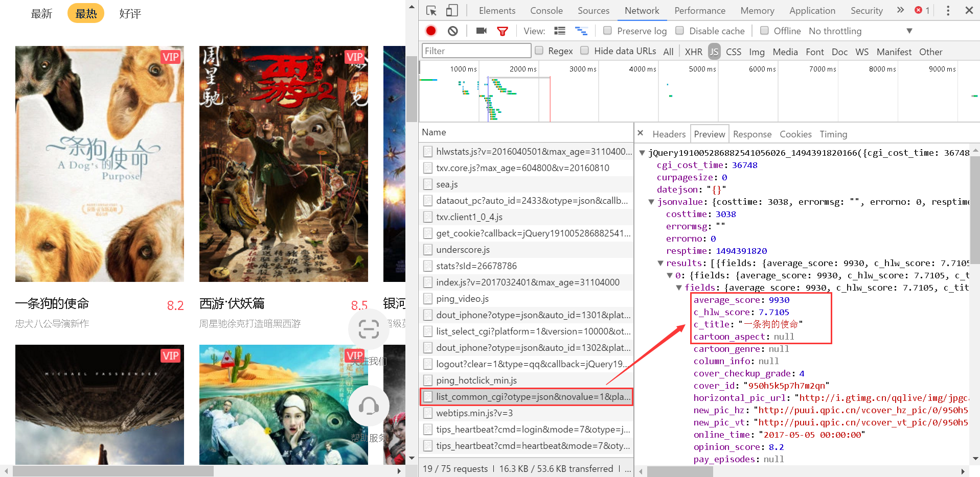Open the Security tab
The height and width of the screenshot is (477, 980).
[x=867, y=11]
